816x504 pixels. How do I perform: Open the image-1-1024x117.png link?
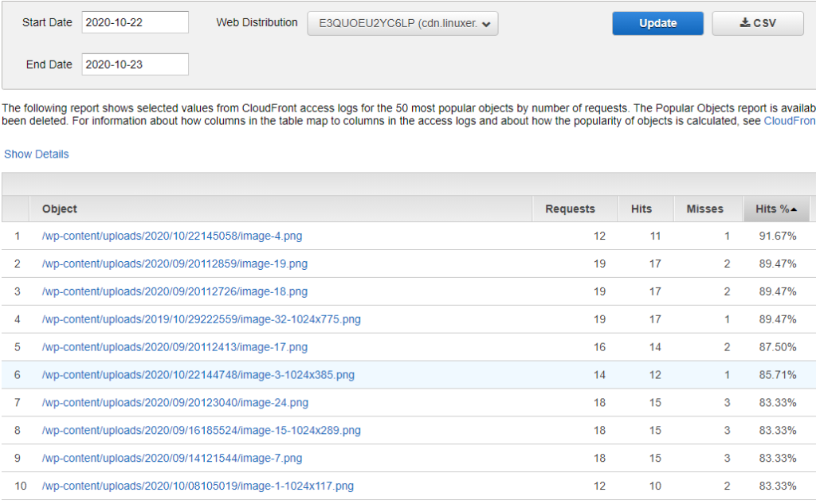[x=198, y=486]
